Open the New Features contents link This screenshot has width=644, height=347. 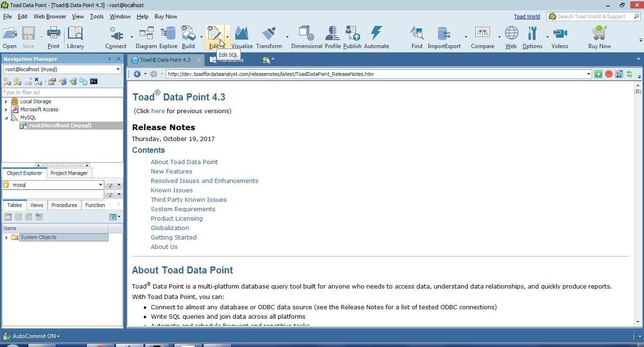click(171, 171)
